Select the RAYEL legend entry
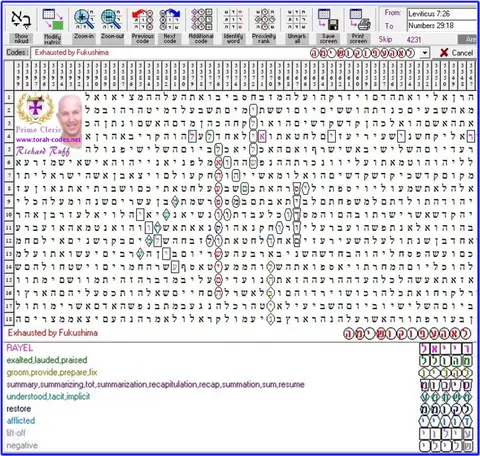The image size is (480, 456). (20, 348)
